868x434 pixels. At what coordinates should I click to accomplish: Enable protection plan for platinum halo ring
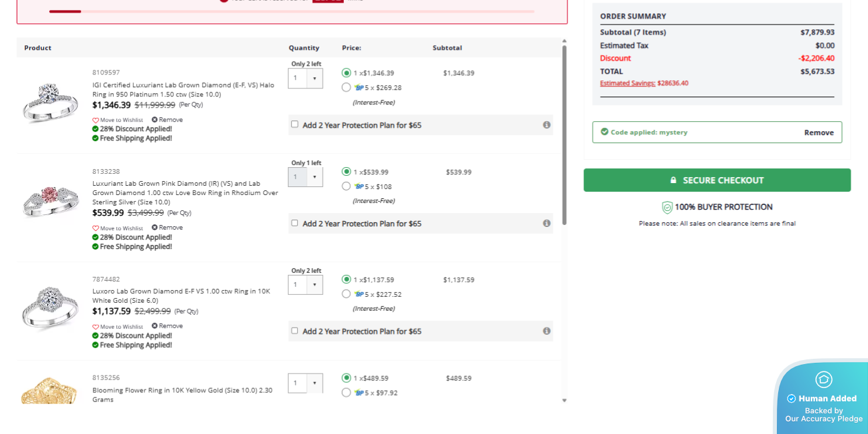[295, 124]
